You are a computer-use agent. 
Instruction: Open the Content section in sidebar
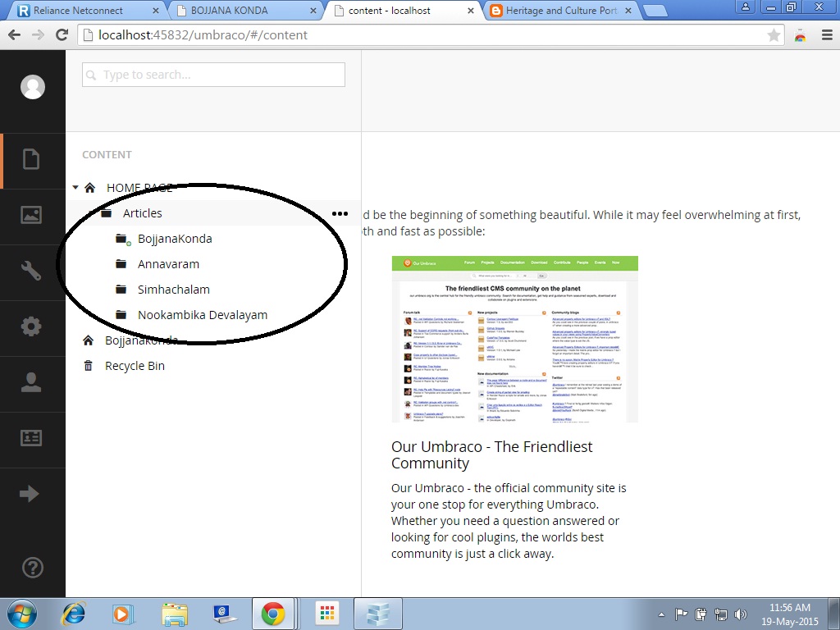tap(31, 159)
